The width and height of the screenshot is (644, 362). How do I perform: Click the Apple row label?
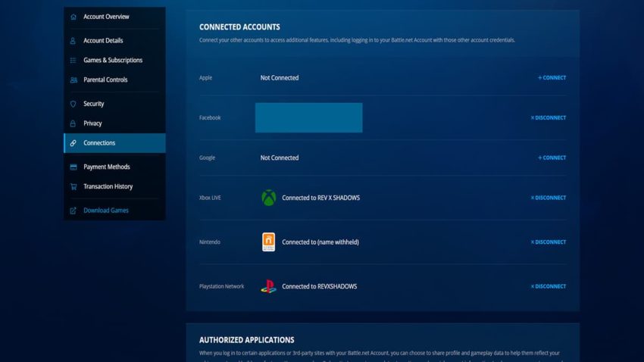point(205,78)
